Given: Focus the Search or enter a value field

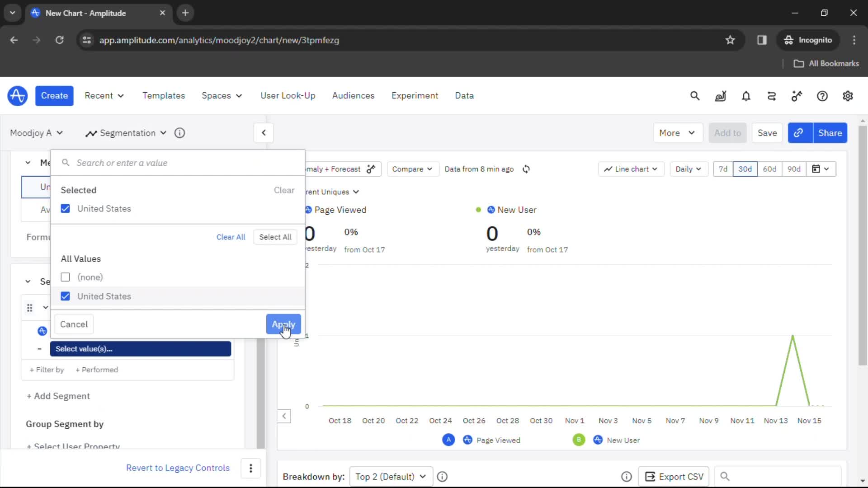Looking at the screenshot, I should (x=178, y=163).
